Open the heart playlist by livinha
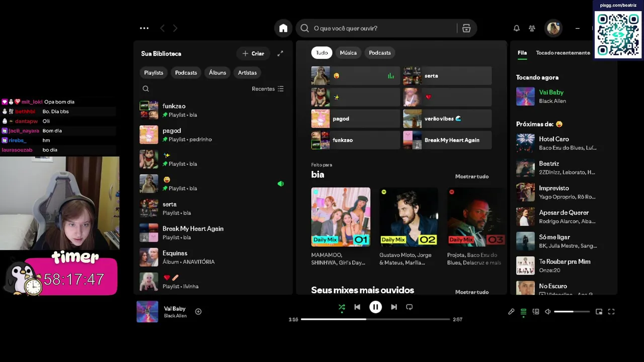This screenshot has width=644, height=362. (x=212, y=282)
